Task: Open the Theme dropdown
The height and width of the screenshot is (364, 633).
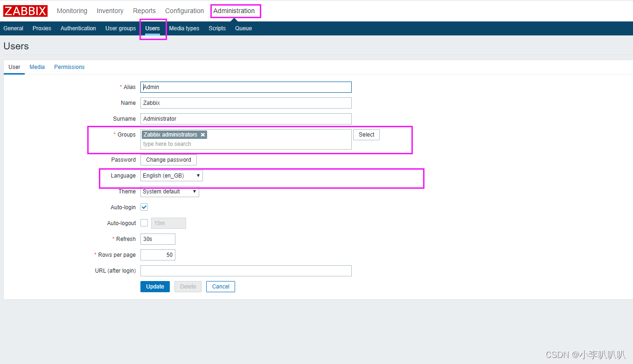Action: tap(170, 192)
